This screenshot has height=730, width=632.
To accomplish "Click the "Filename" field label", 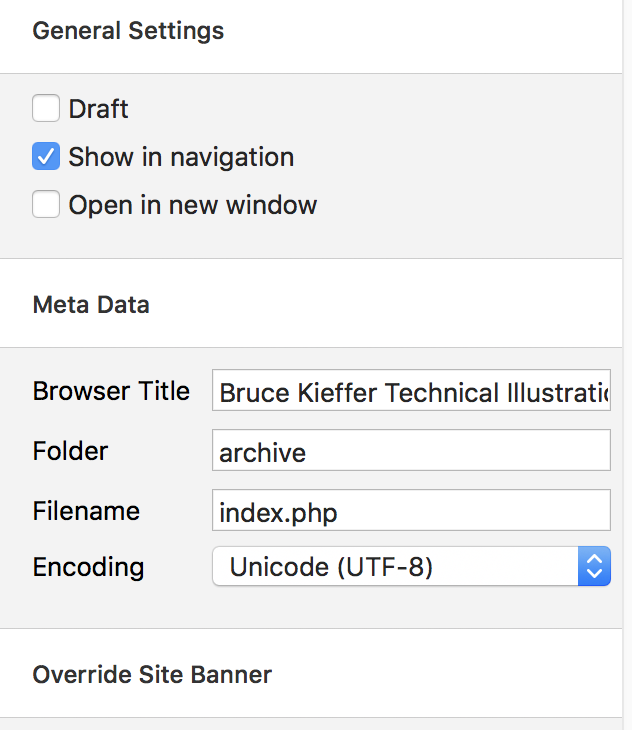I will 86,511.
